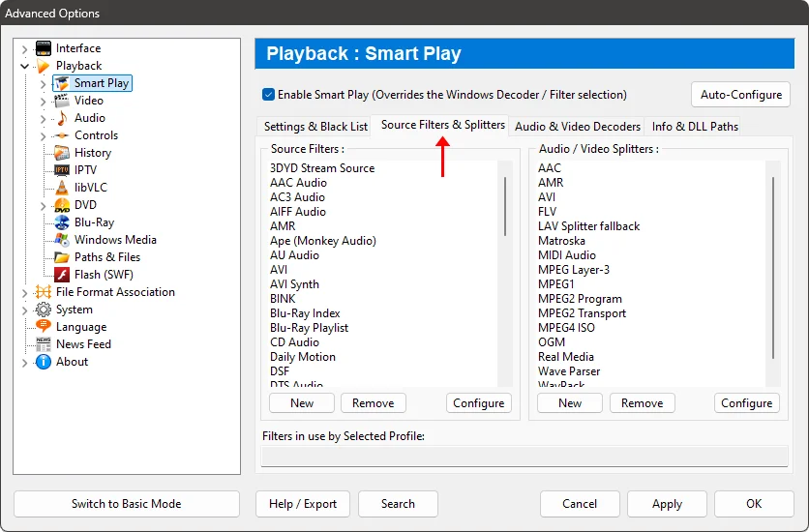
Task: Click the Filters in use by Selected Profile field
Action: (x=524, y=457)
